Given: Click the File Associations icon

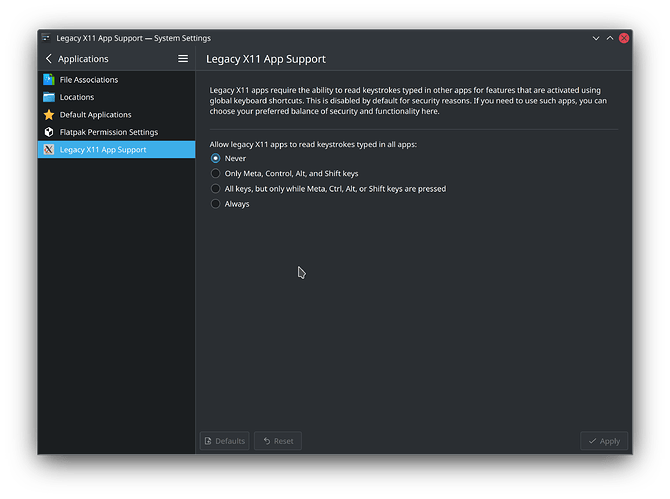Looking at the screenshot, I should pyautogui.click(x=49, y=79).
